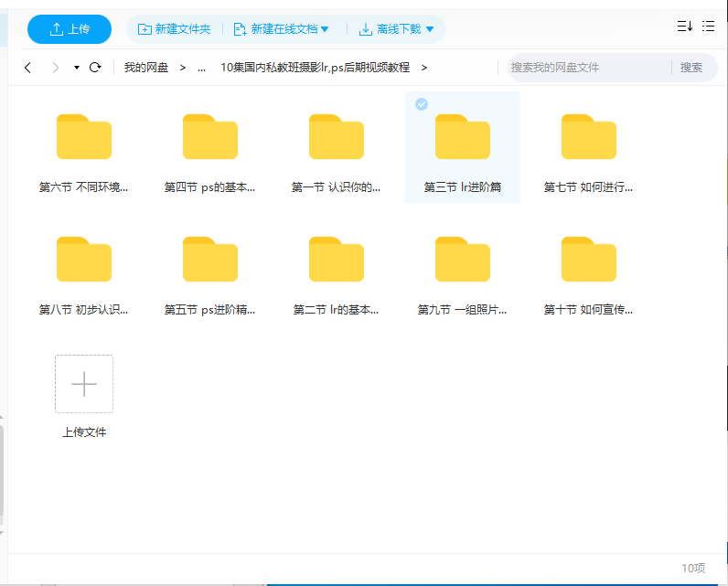Open folder icon 第七节 如何进行...
This screenshot has height=586, width=728.
[589, 136]
